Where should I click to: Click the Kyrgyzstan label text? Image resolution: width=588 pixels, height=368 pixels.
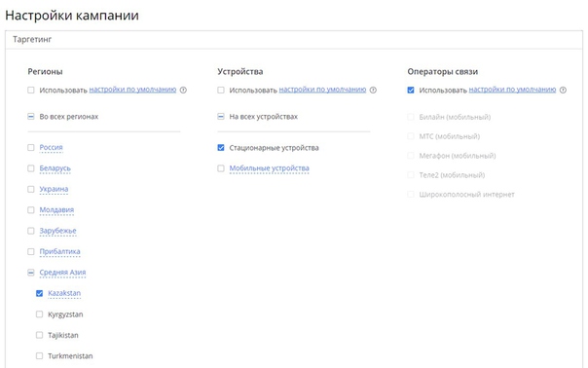(65, 314)
